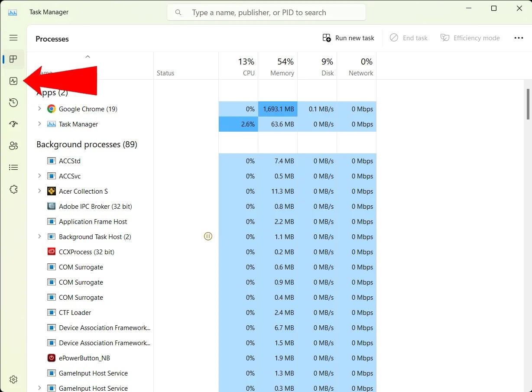Expand the Google Chrome process group
Image resolution: width=532 pixels, height=392 pixels.
pos(39,109)
